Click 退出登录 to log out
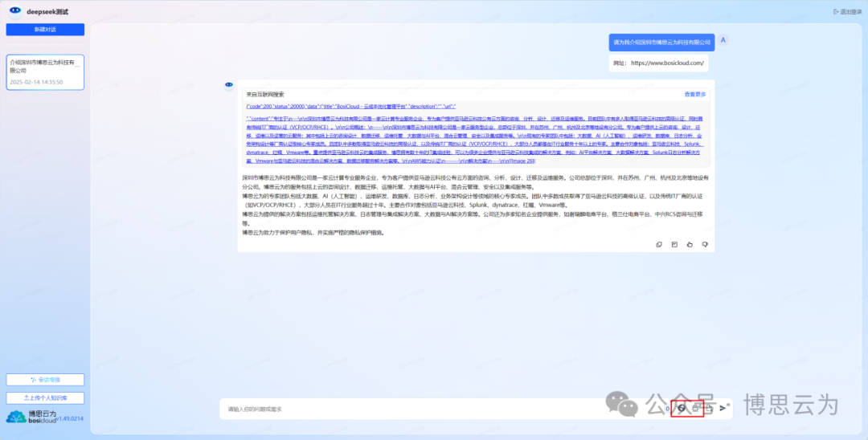The image size is (868, 440). [848, 11]
